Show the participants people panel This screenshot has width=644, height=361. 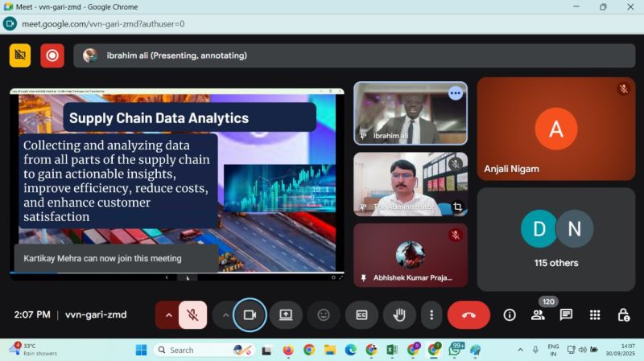point(538,315)
